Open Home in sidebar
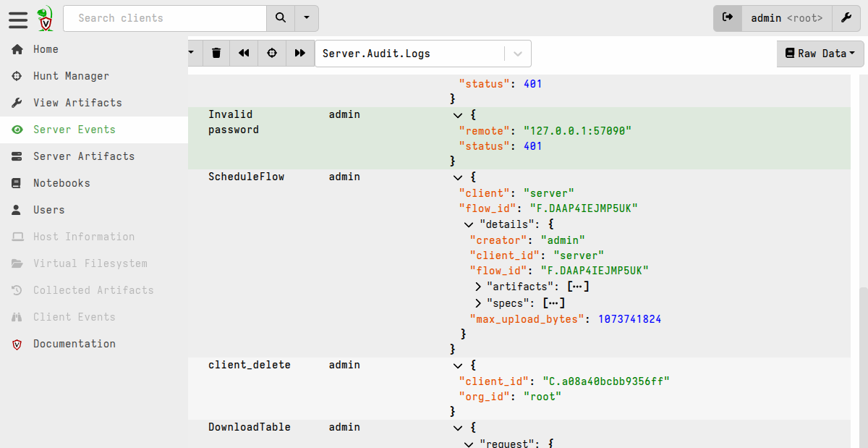This screenshot has height=448, width=868. [94, 49]
